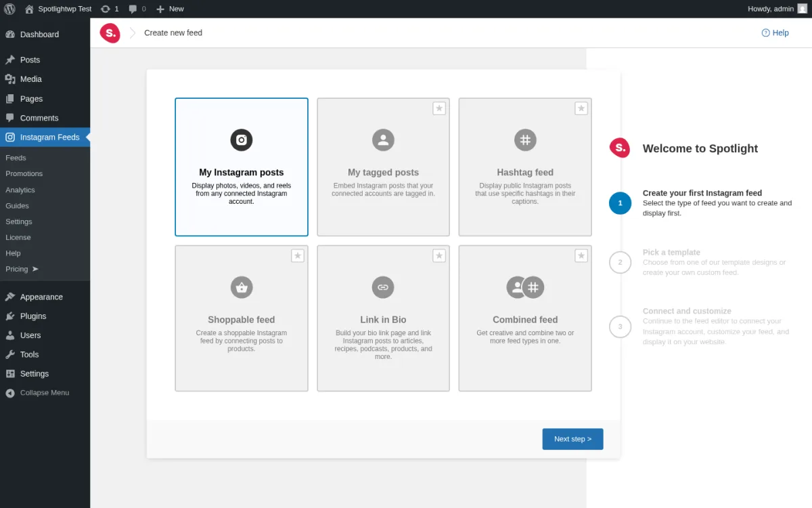Open the Plugins menu

click(x=45, y=316)
